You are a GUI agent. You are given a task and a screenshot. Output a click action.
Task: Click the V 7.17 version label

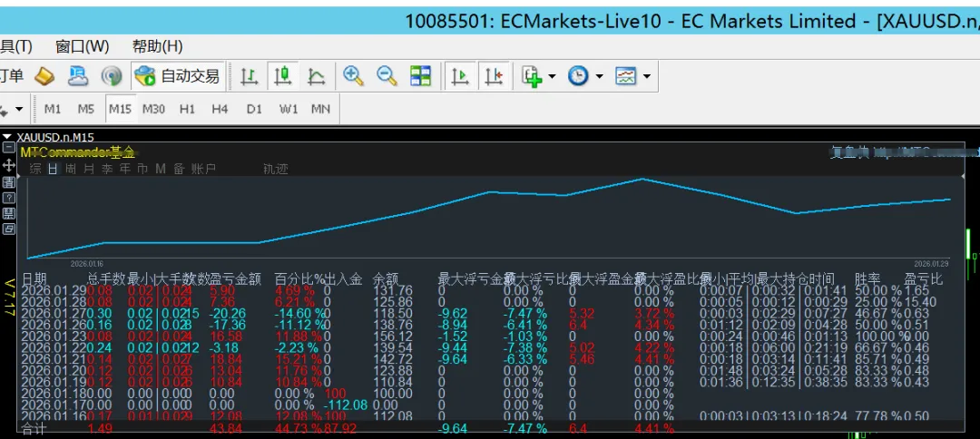[9, 298]
